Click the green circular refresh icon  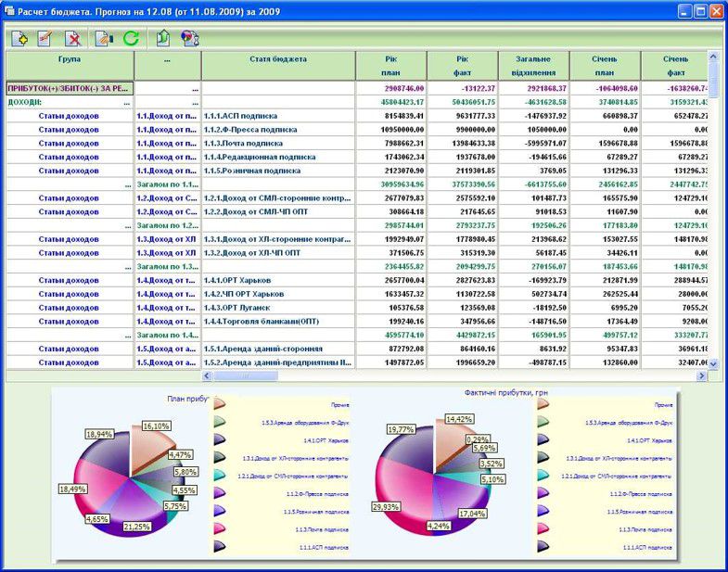[x=131, y=38]
